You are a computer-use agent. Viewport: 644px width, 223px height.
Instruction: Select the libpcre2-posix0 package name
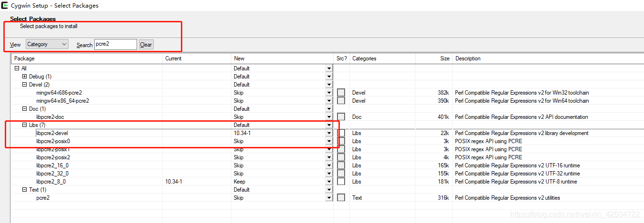click(53, 141)
